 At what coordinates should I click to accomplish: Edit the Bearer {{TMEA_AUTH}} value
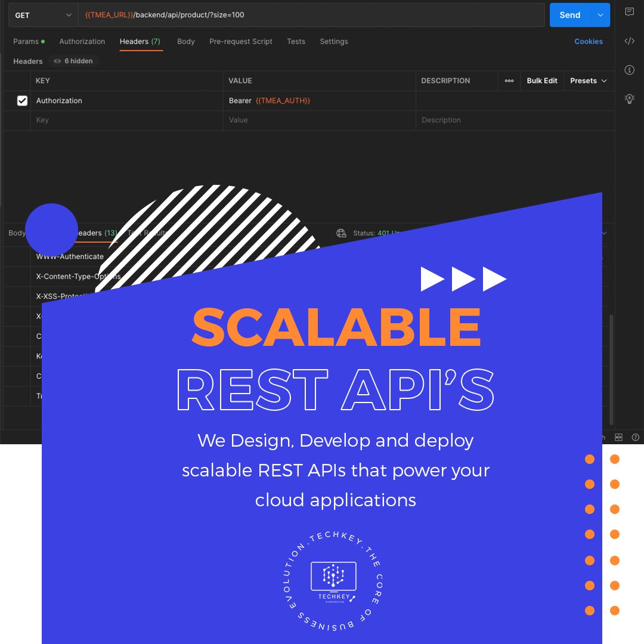pos(320,101)
